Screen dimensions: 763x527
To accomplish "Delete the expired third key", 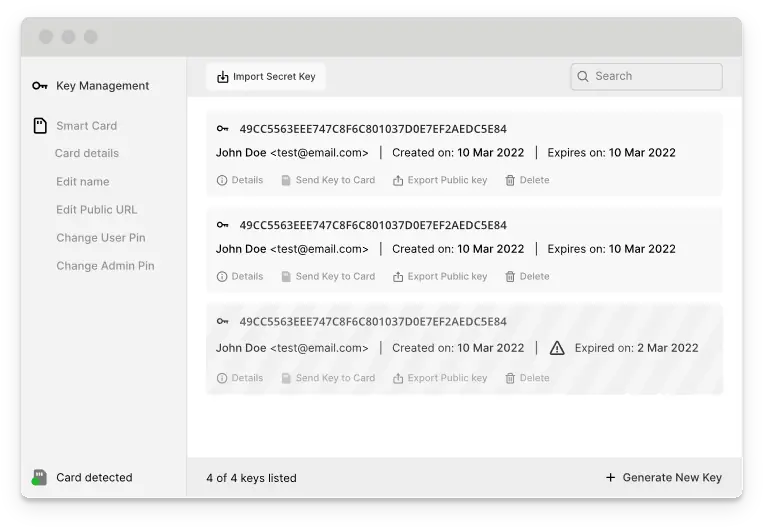I will pyautogui.click(x=527, y=378).
